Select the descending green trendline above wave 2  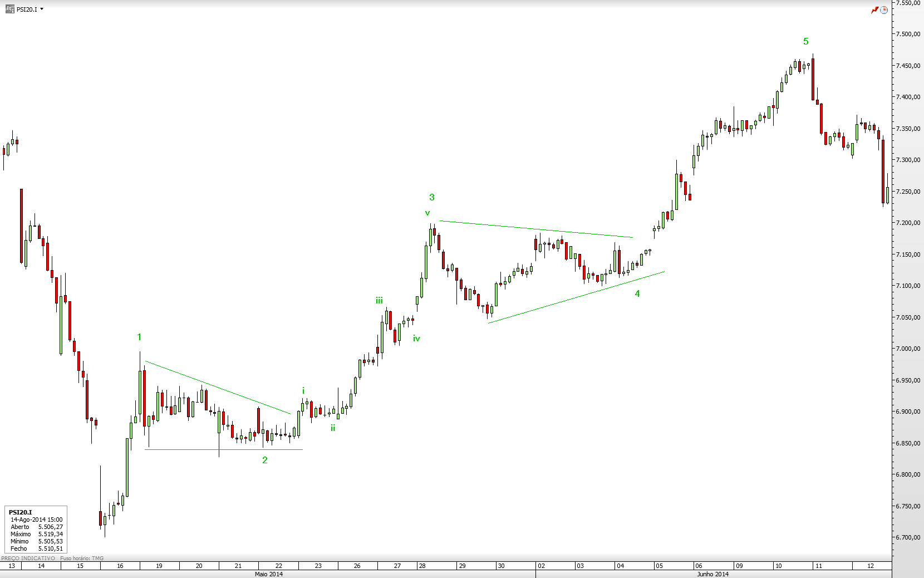(x=218, y=388)
